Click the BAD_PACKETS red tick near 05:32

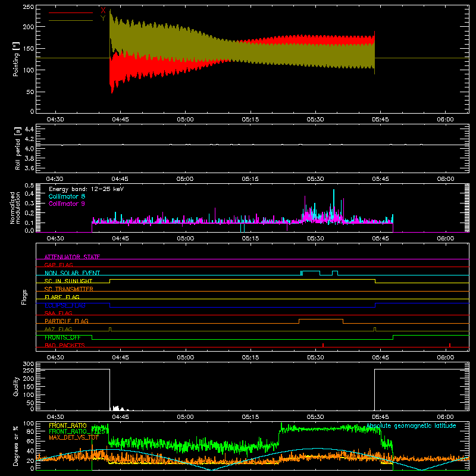coord(323,345)
